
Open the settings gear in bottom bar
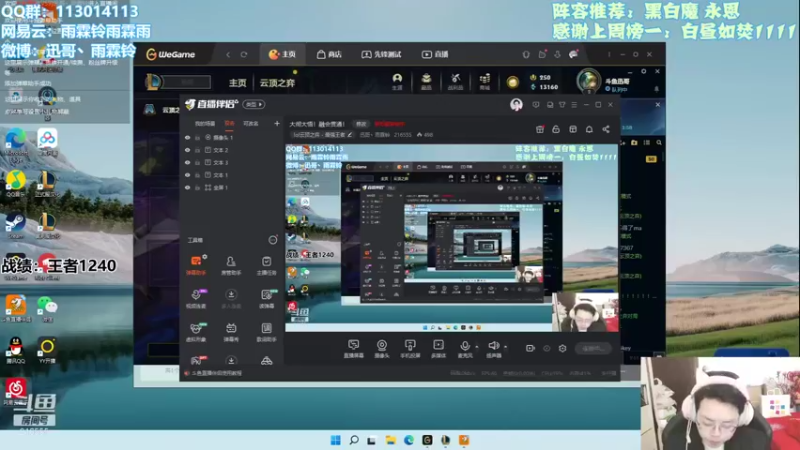coord(562,348)
